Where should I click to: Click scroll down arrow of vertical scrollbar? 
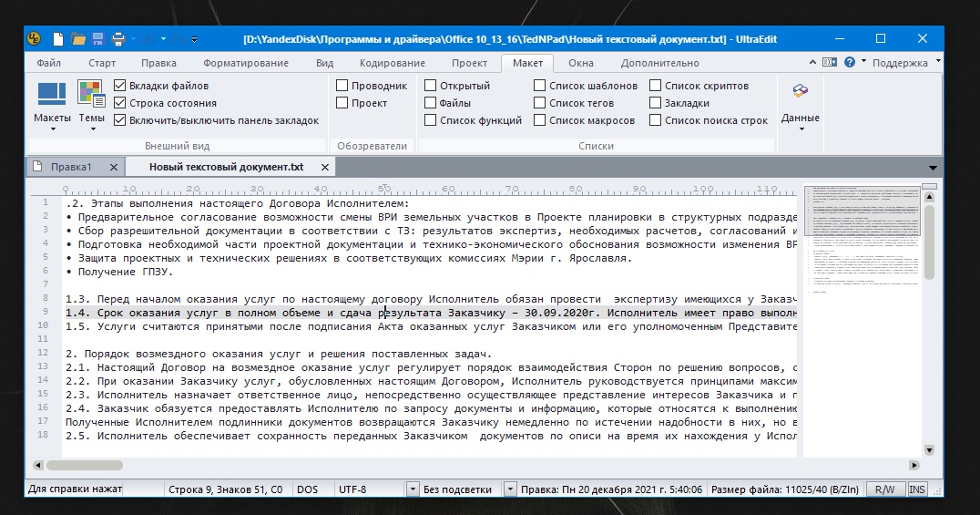[929, 449]
